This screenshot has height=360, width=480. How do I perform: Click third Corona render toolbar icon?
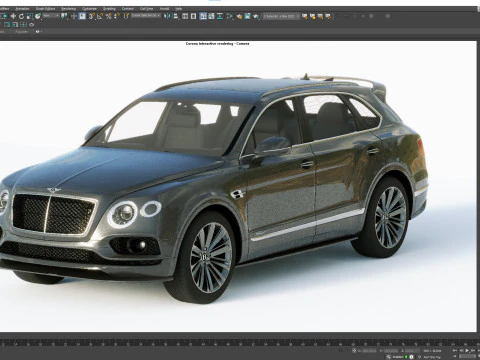point(320,16)
